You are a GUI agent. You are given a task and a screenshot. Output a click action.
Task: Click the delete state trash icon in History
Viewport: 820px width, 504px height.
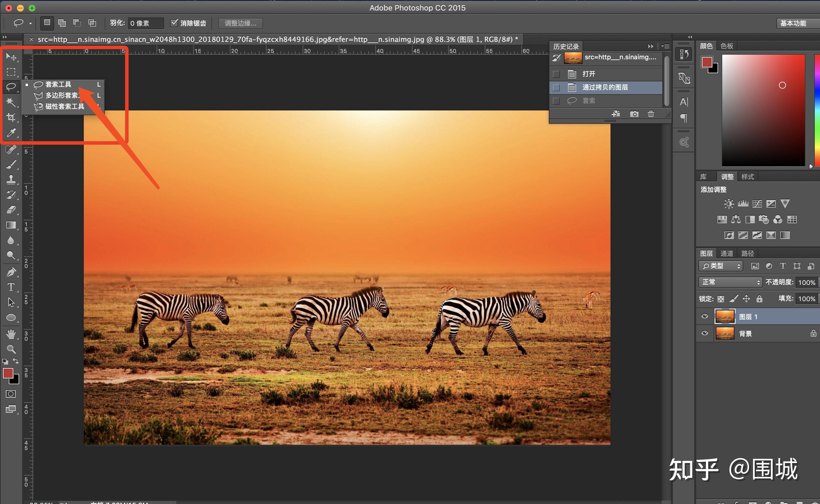point(651,114)
